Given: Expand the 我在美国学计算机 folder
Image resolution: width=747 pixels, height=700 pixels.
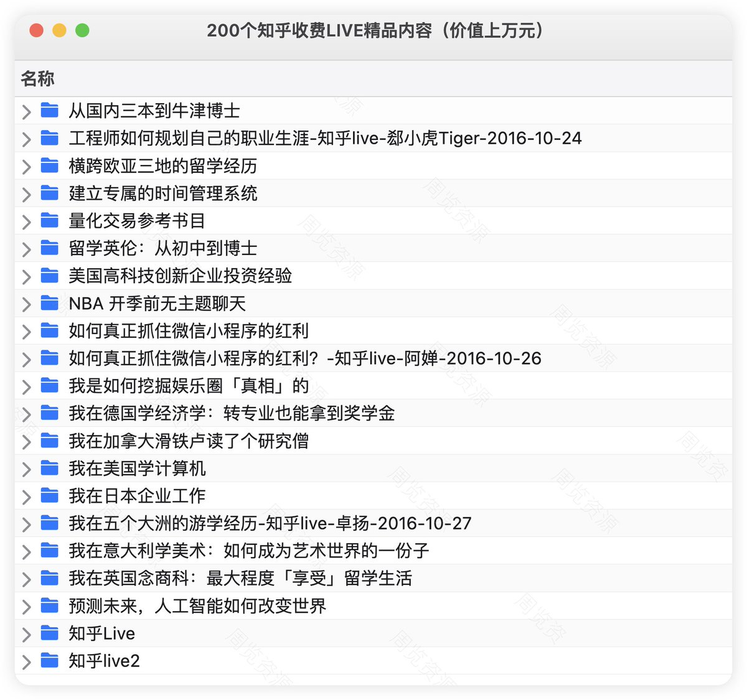Looking at the screenshot, I should click(x=26, y=469).
